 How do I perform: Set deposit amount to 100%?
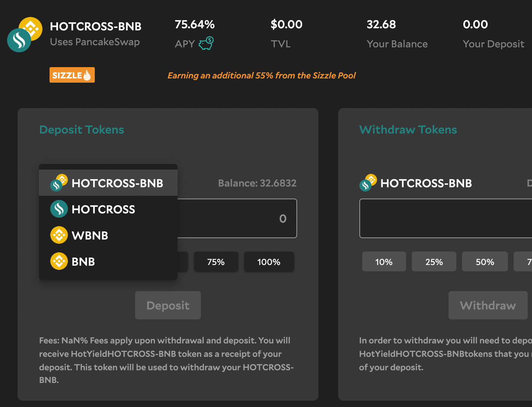point(269,262)
